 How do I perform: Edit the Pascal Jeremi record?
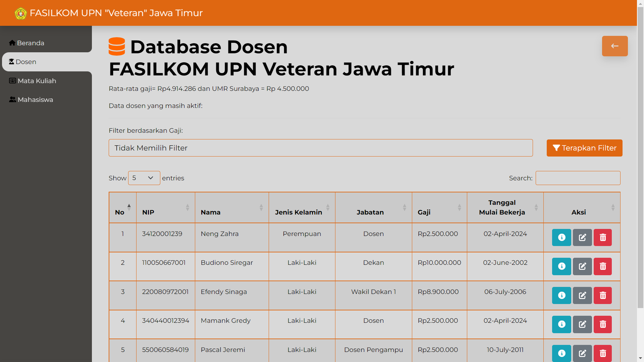(582, 353)
